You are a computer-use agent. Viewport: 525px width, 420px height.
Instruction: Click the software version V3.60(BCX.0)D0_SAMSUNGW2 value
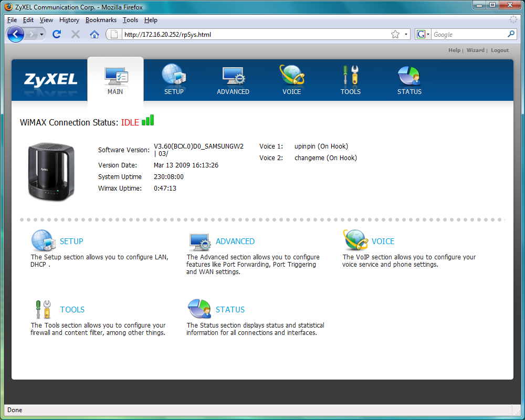[198, 150]
